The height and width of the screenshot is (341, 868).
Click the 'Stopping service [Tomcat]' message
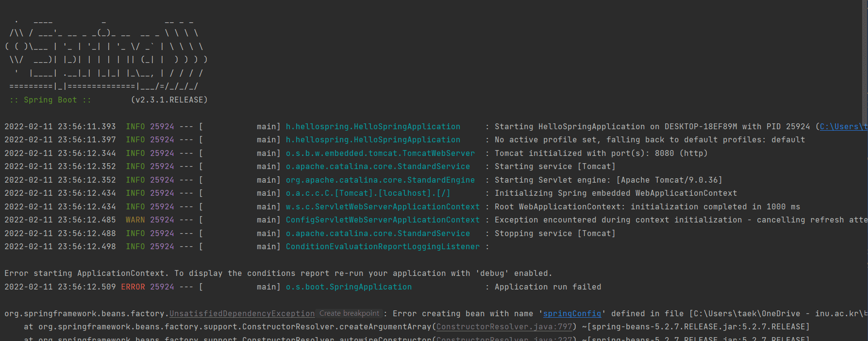click(555, 234)
